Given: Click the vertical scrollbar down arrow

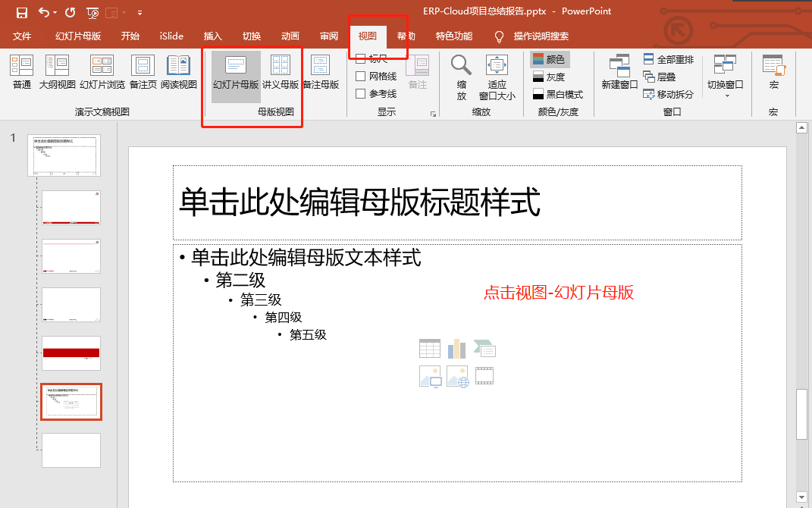Looking at the screenshot, I should [801, 497].
